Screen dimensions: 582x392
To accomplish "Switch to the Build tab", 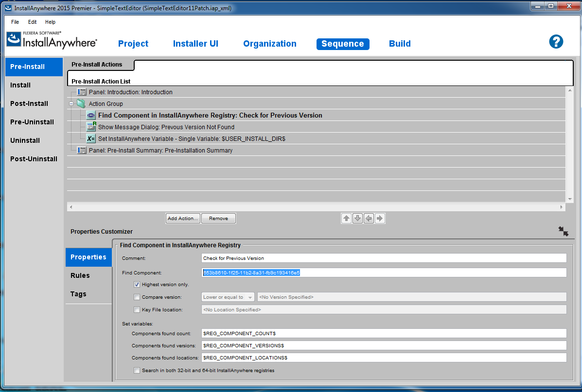I will click(x=400, y=44).
